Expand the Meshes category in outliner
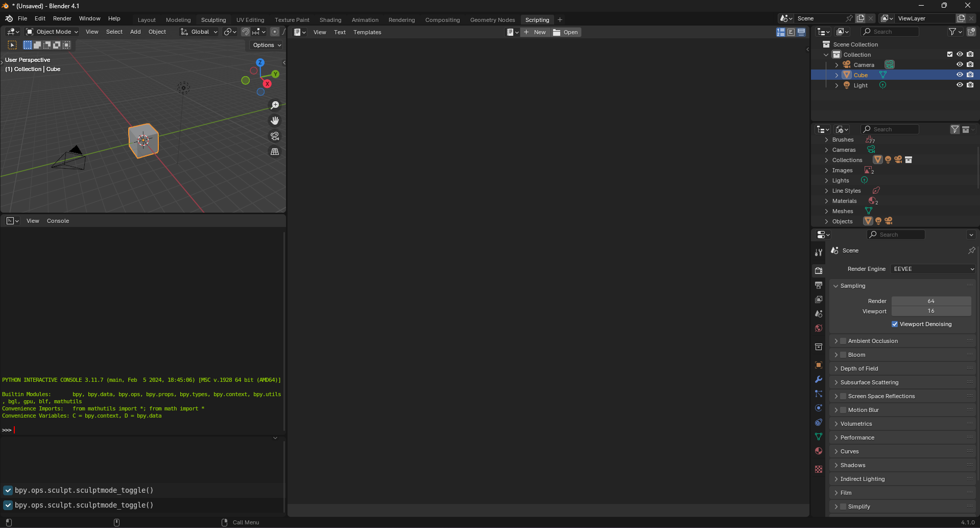Viewport: 980px width, 528px height. [x=827, y=211]
